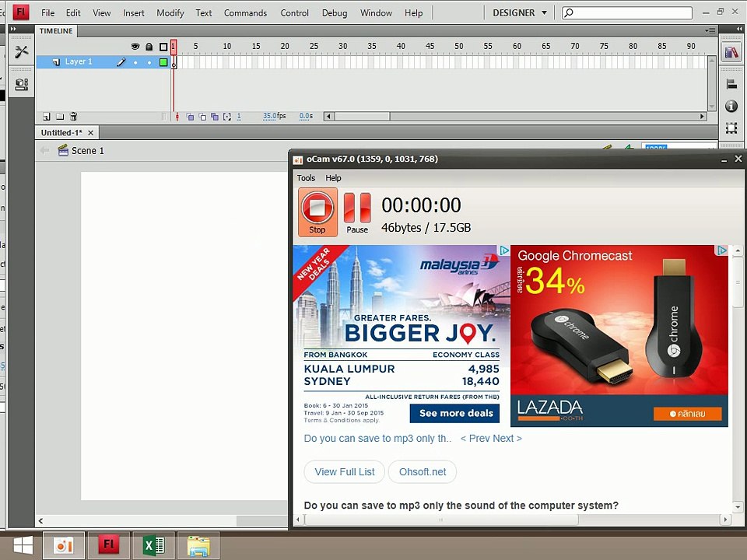The height and width of the screenshot is (560, 747).
Task: Click the AdChoices icon on Chromecast ad
Action: tap(722, 250)
